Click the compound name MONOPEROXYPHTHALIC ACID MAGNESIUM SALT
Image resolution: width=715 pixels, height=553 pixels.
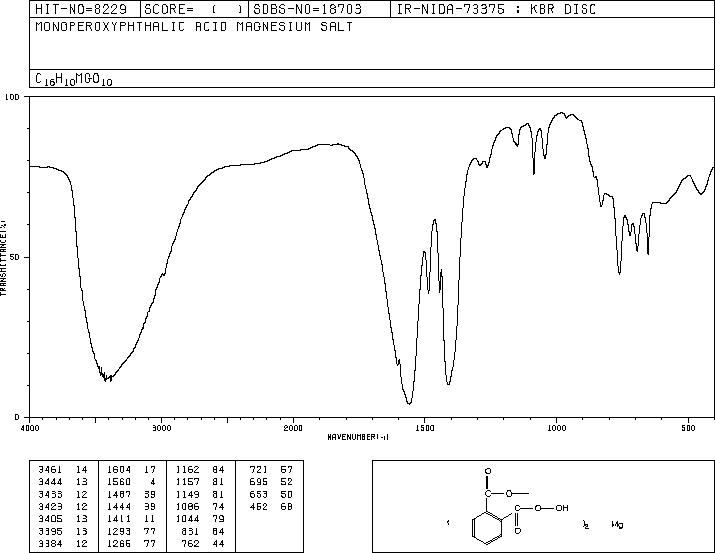(194, 27)
